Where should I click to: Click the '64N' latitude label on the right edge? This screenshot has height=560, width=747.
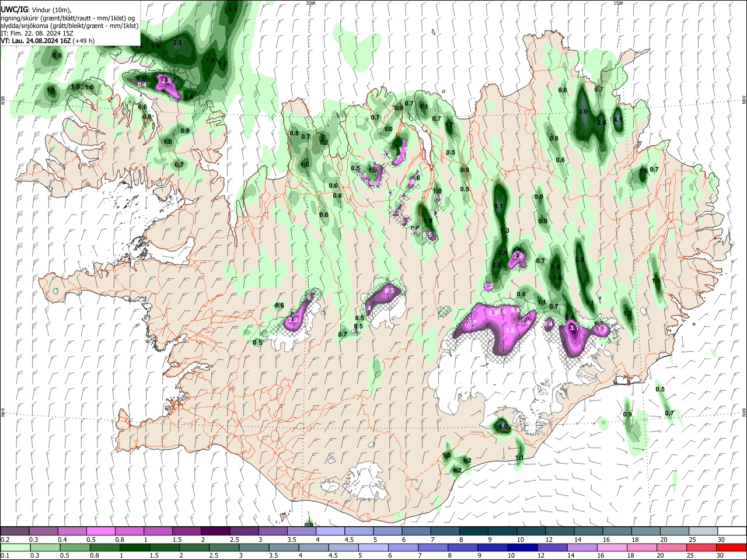click(744, 411)
